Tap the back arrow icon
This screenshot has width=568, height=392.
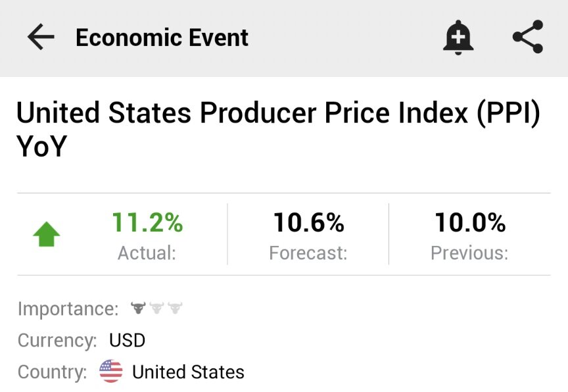(41, 37)
